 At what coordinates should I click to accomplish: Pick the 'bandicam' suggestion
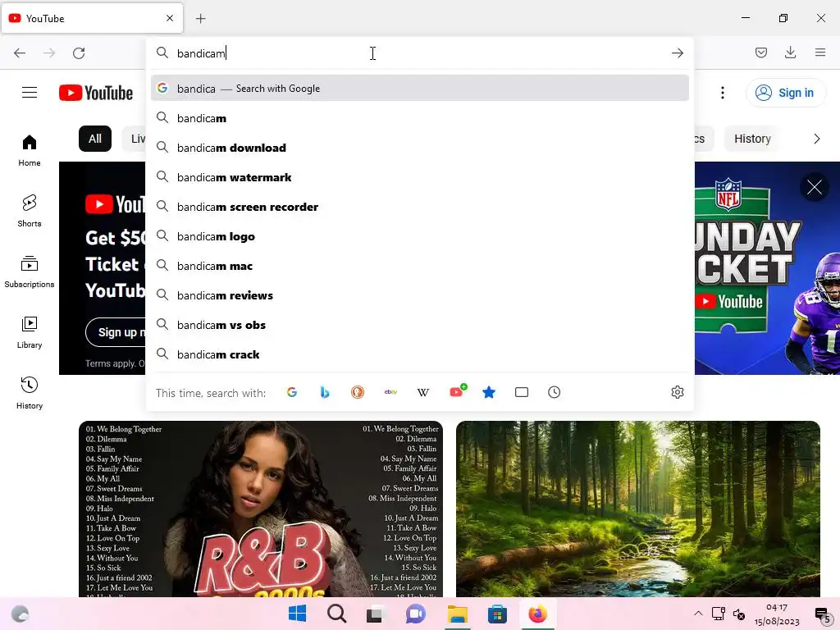[419, 118]
